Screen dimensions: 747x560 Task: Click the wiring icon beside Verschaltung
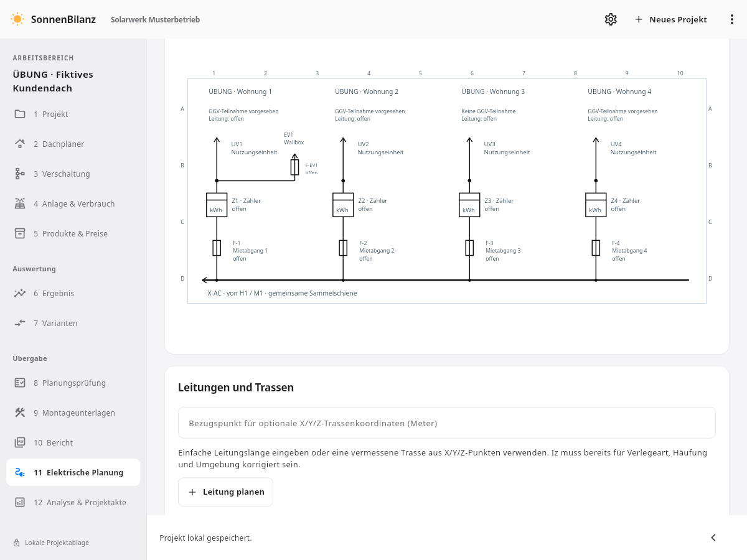20,174
